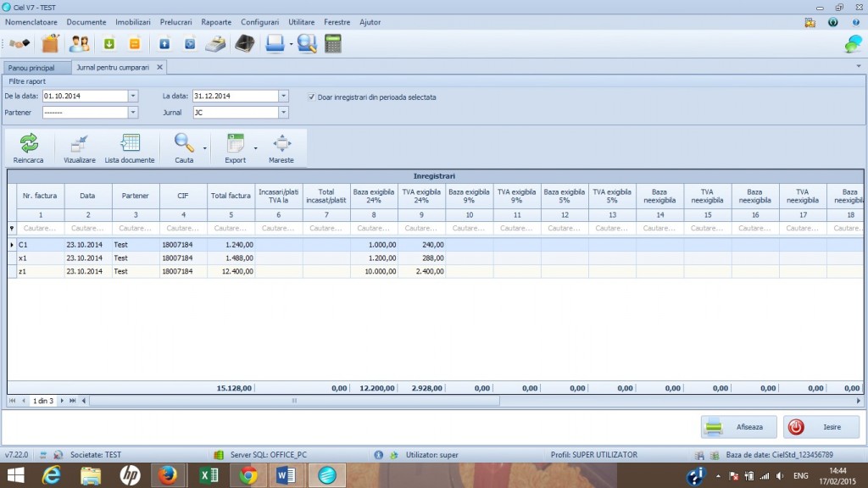Click the magnifier search toolbar icon
Screen dimensions: 868x488
tap(307, 44)
